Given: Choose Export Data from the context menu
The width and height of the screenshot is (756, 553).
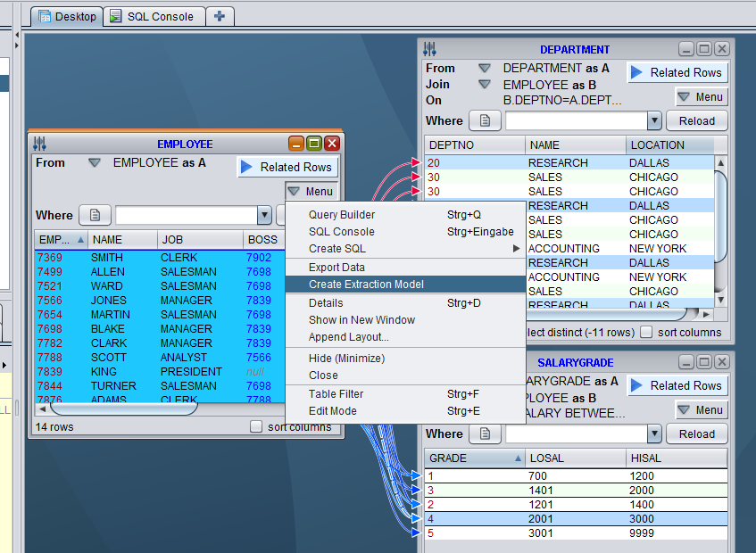Looking at the screenshot, I should coord(336,268).
